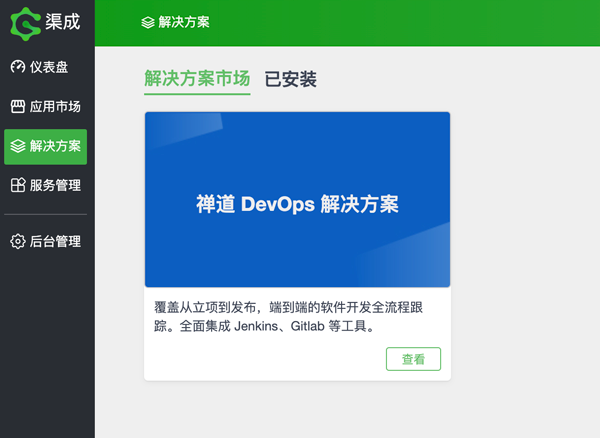600x438 pixels.
Task: Click the 后台管理 gear icon
Action: point(17,241)
